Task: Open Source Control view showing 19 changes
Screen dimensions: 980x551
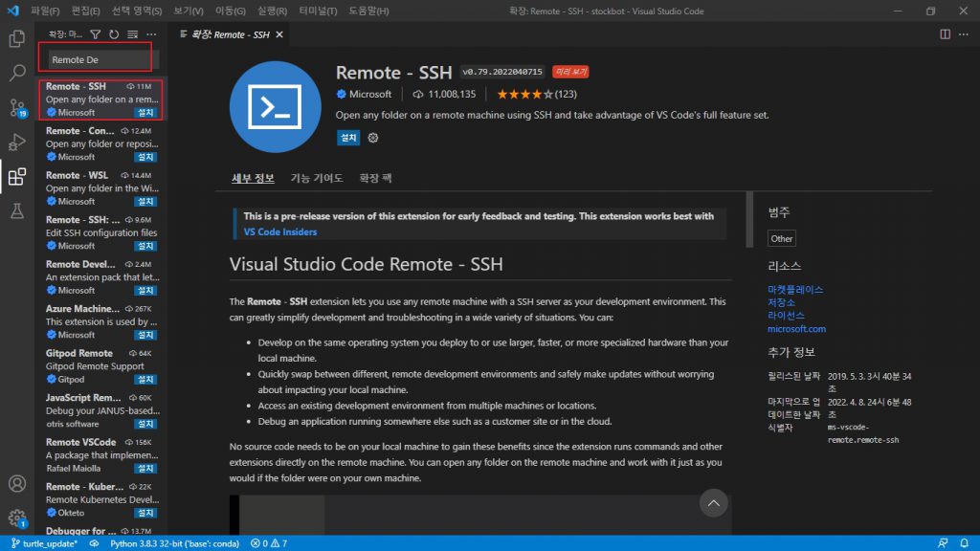Action: [x=13, y=106]
